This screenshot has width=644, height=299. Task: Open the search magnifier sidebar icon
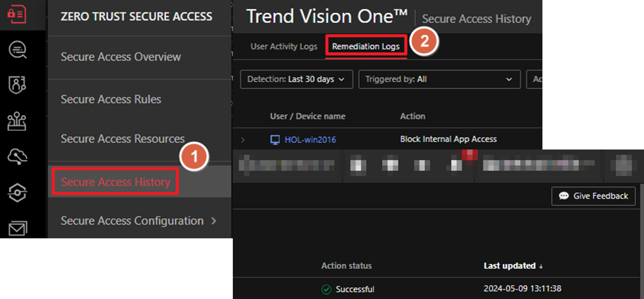click(x=17, y=50)
